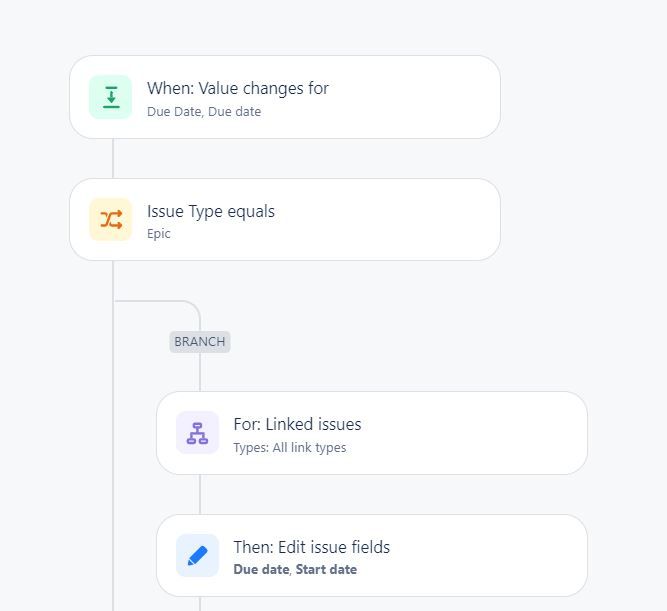
Task: Click the 'Types: All link types' text
Action: click(x=290, y=448)
